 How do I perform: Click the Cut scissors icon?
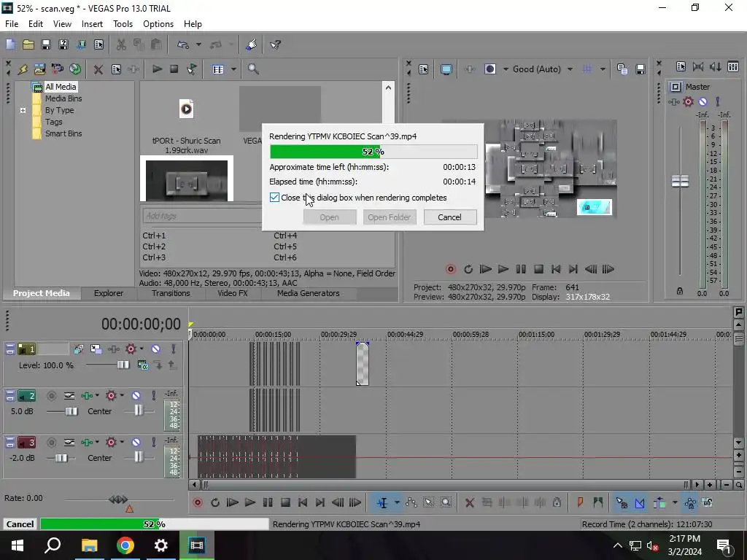(x=121, y=44)
